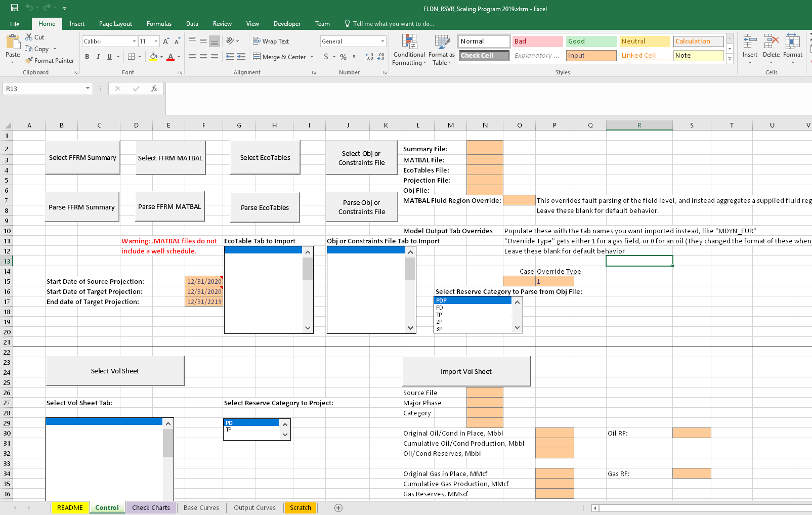Toggle Bold formatting
This screenshot has height=515, width=812.
[87, 57]
